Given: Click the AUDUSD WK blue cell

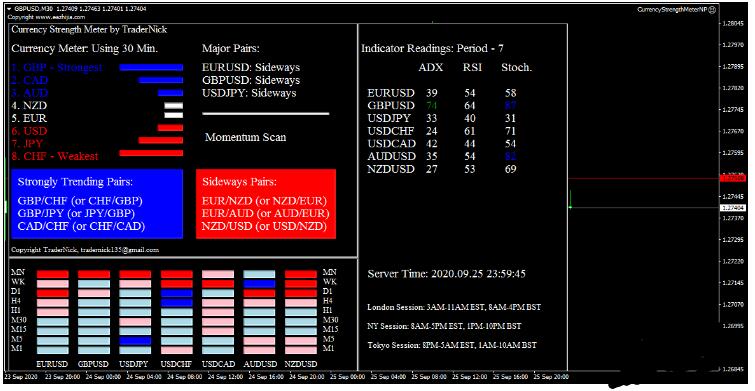Looking at the screenshot, I should pyautogui.click(x=259, y=284).
